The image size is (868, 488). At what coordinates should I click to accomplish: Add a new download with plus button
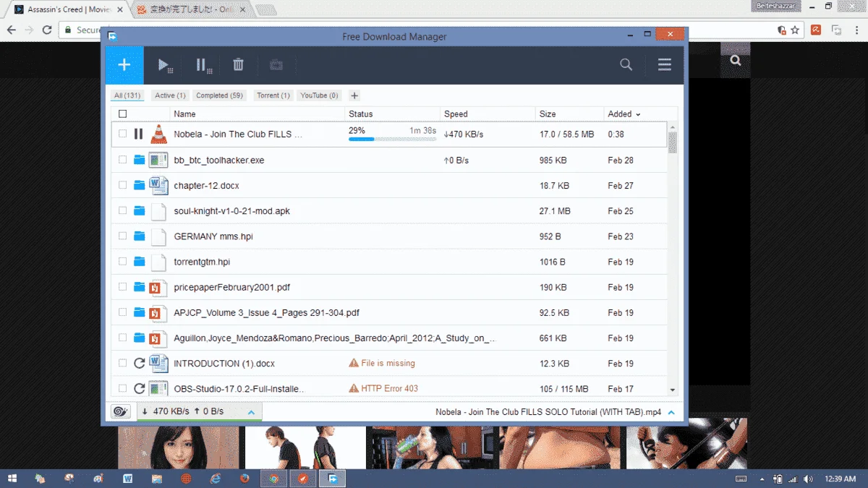pos(124,65)
